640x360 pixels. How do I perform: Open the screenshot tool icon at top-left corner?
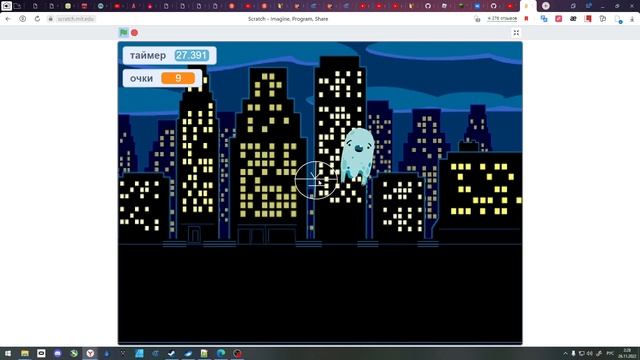click(x=6, y=6)
